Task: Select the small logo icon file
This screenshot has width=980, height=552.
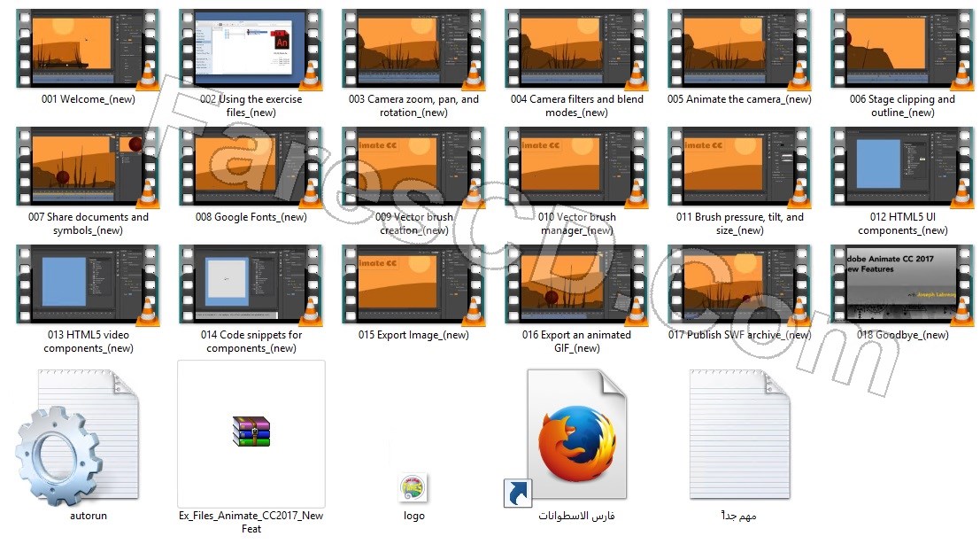Action: coord(413,487)
